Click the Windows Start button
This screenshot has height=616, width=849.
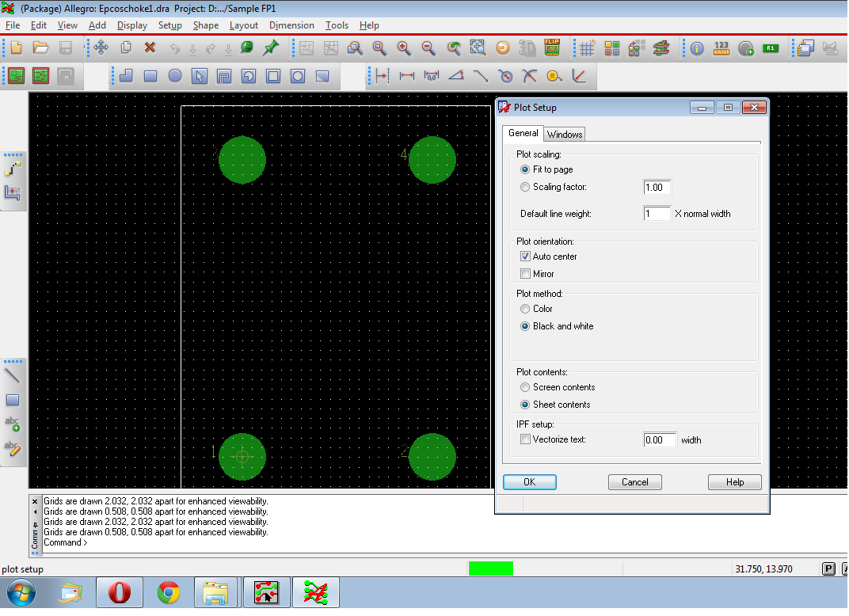[21, 593]
